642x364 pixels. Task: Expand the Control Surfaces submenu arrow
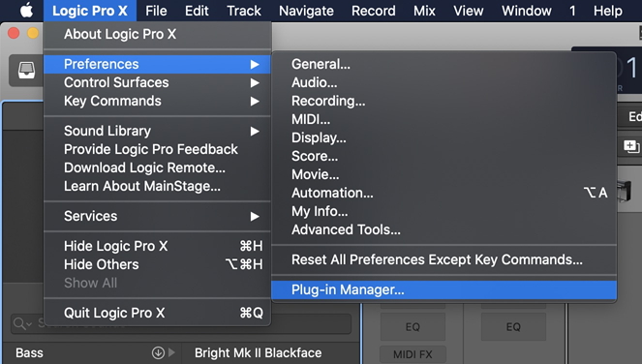coord(255,82)
